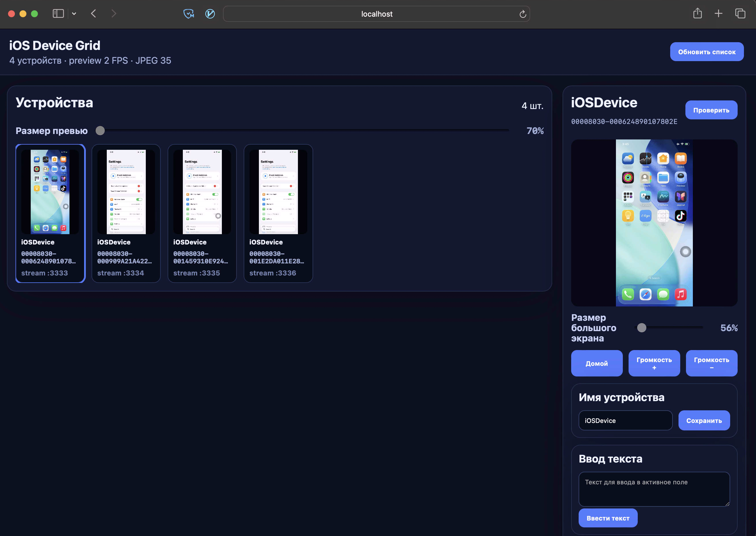Image resolution: width=756 pixels, height=536 pixels.
Task: Open Translate app in the large preview
Action: click(x=645, y=197)
